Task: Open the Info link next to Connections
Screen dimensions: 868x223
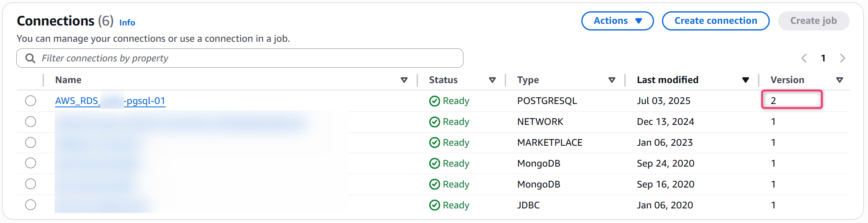Action: click(127, 23)
